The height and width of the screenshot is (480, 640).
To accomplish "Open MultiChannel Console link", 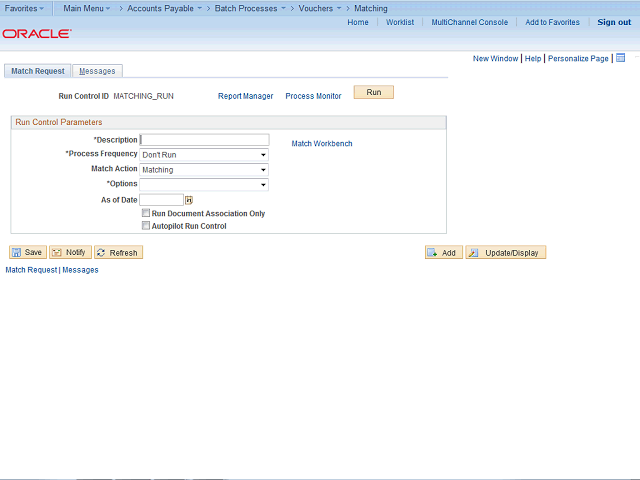I will point(469,22).
